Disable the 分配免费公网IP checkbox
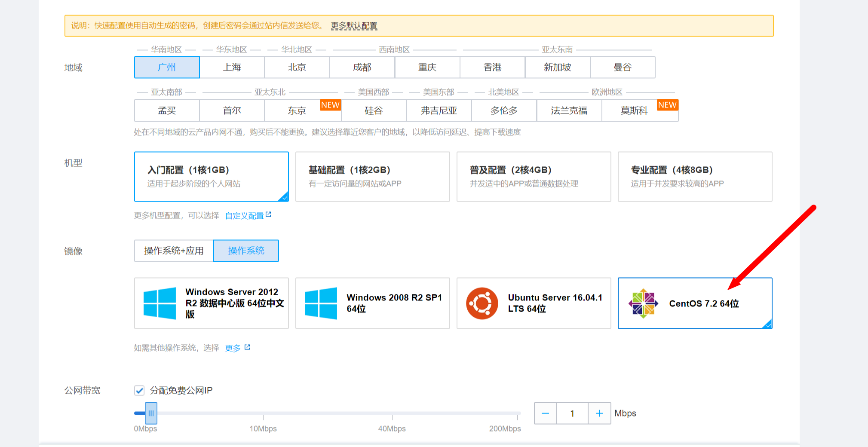The height and width of the screenshot is (447, 868). click(x=138, y=391)
